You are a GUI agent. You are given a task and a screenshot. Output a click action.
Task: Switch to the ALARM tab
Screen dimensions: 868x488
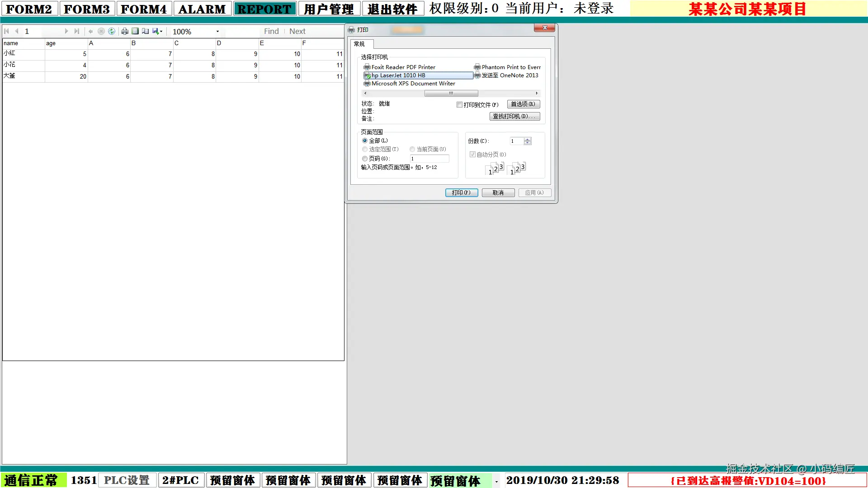202,9
